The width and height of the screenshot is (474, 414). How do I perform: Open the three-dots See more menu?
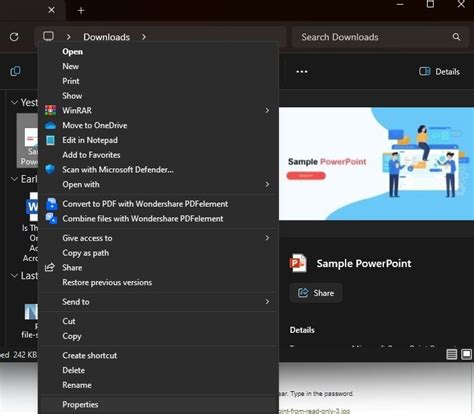tap(302, 71)
